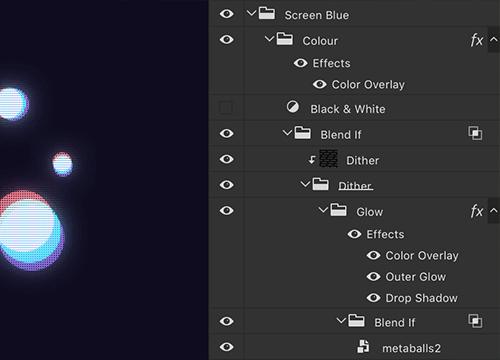500x360 pixels.
Task: Hide the Blend If group above metaballs2
Action: (227, 321)
